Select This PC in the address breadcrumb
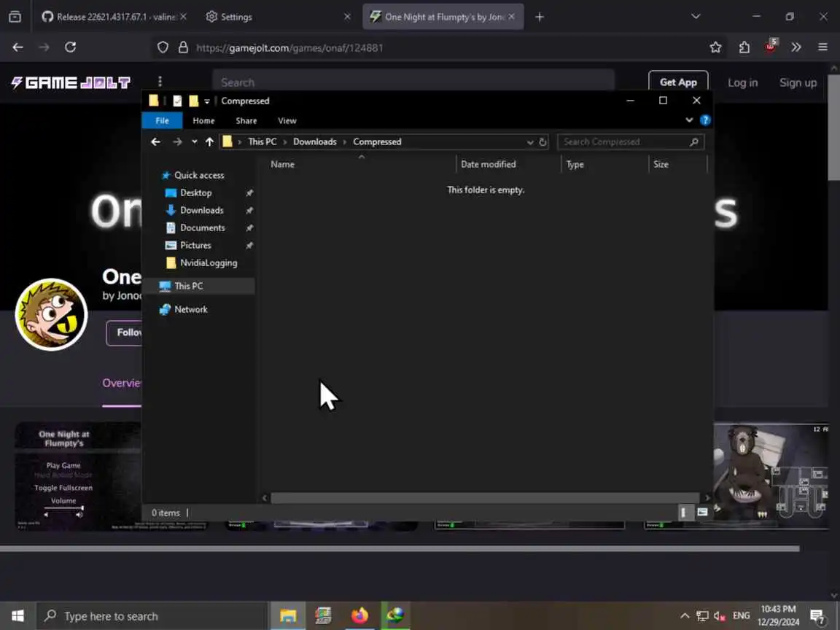This screenshot has width=840, height=630. pyautogui.click(x=262, y=142)
